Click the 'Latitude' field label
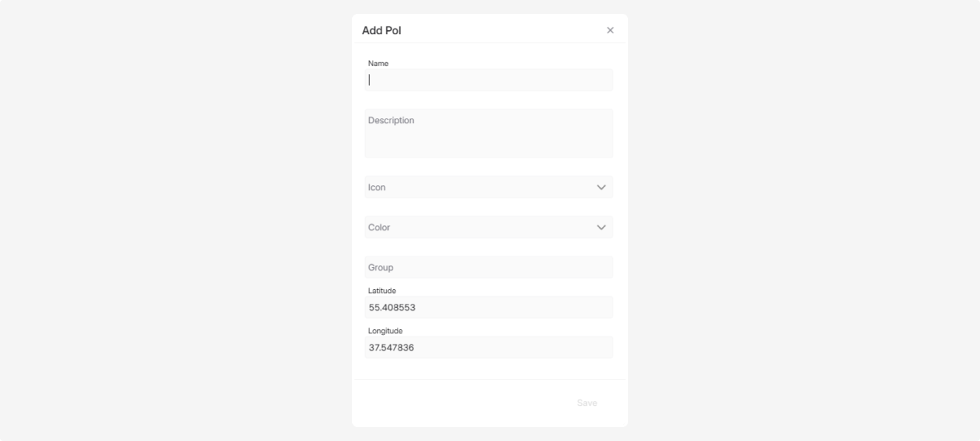Image resolution: width=980 pixels, height=441 pixels. 382,291
